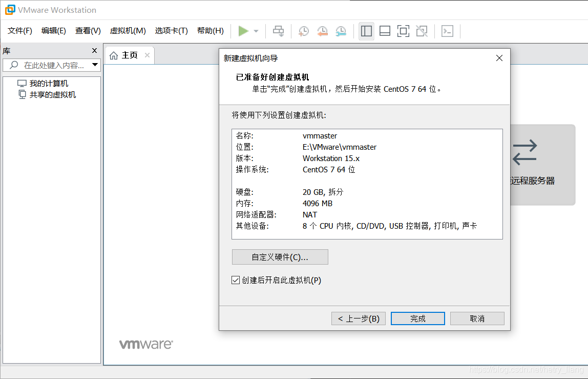
Task: Click the library search magnifier icon
Action: coord(14,65)
